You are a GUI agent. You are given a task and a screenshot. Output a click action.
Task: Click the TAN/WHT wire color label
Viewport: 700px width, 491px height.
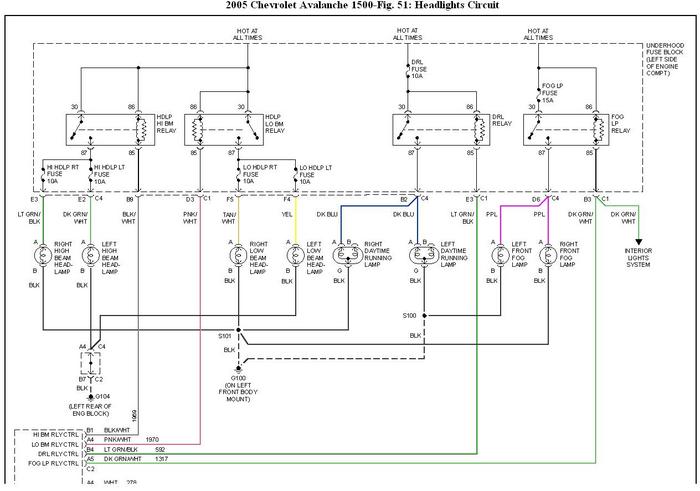pyautogui.click(x=229, y=218)
